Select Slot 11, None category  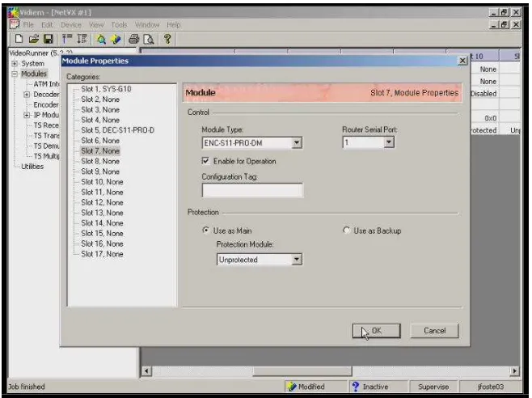(x=102, y=193)
